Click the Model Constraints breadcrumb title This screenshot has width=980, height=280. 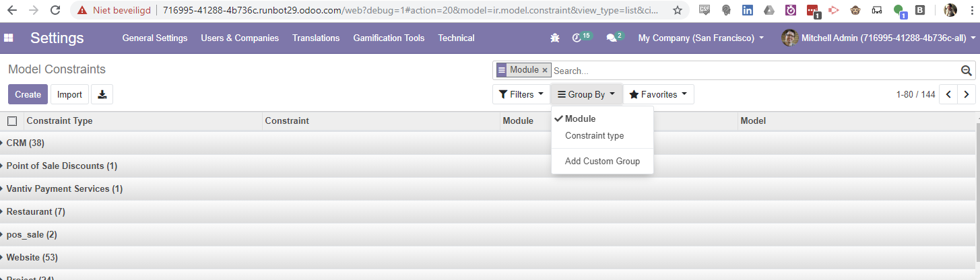[57, 69]
